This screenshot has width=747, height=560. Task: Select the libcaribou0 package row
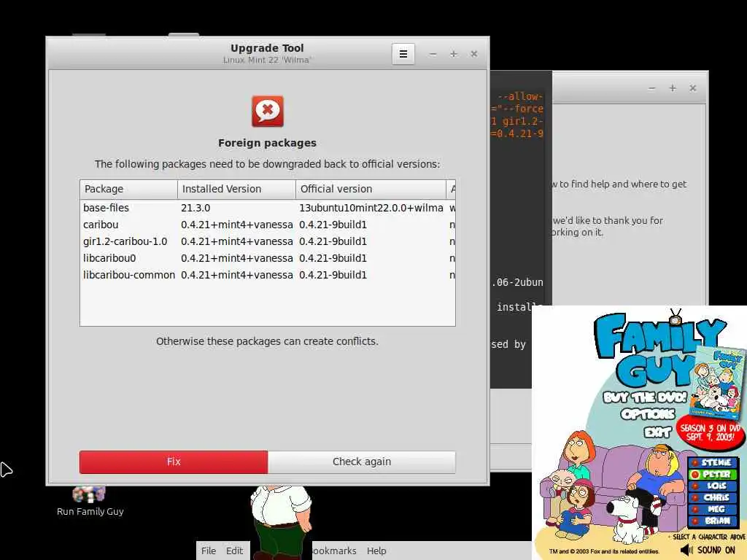[267, 258]
